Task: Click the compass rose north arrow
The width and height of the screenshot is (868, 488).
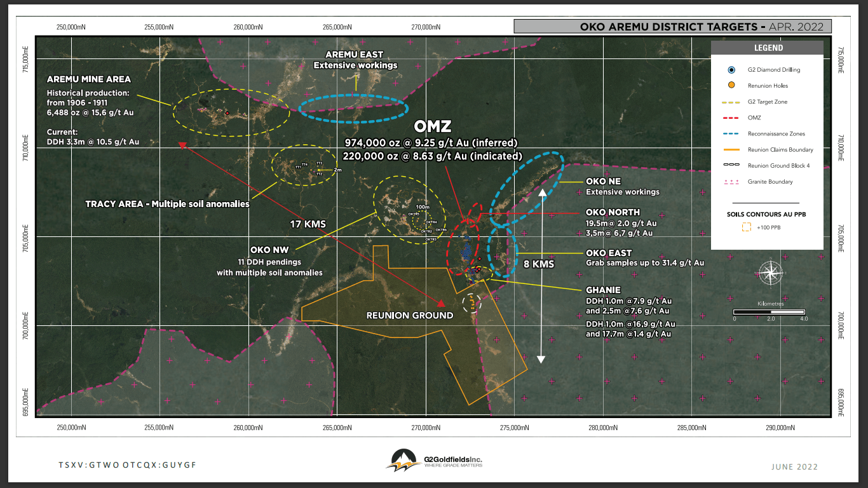Action: (x=771, y=273)
